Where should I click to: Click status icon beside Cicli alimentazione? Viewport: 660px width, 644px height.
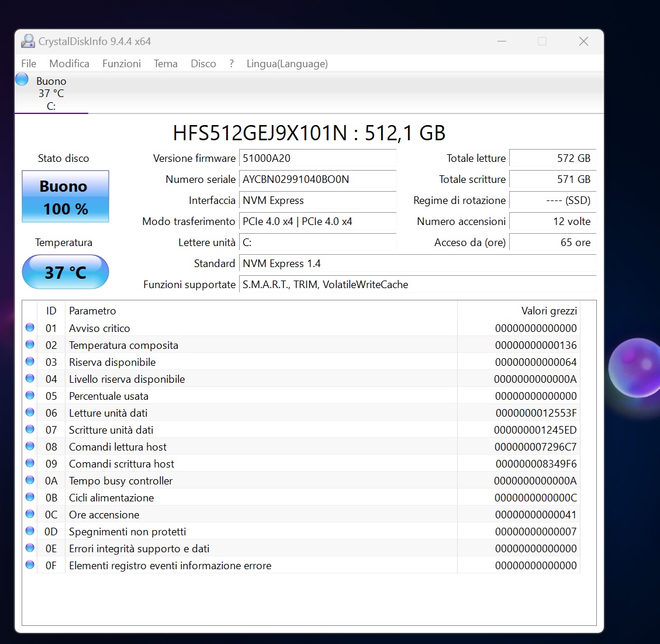(x=30, y=497)
